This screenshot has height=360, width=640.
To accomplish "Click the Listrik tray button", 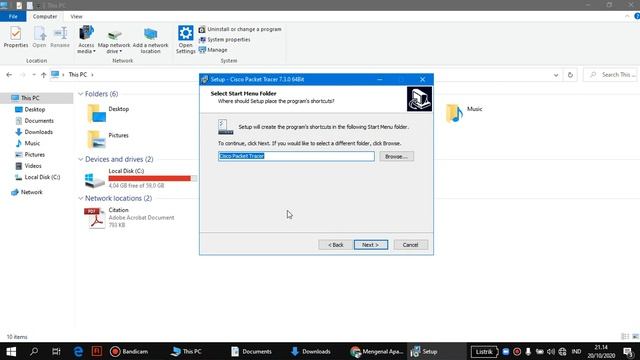I will click(484, 352).
